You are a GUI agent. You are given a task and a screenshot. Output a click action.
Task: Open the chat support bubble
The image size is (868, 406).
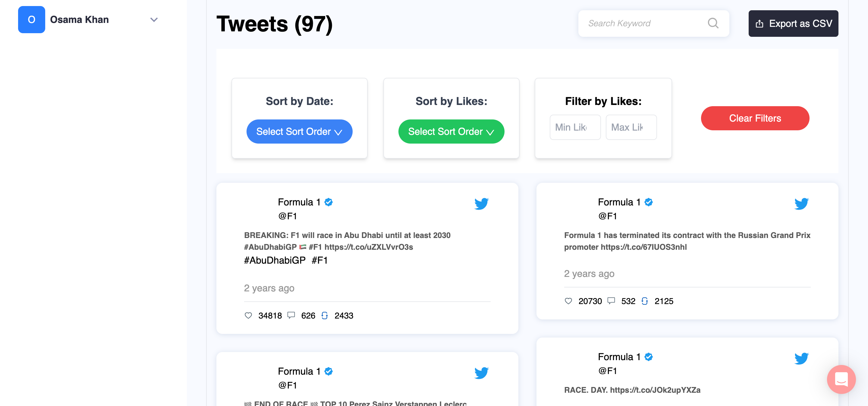[841, 379]
